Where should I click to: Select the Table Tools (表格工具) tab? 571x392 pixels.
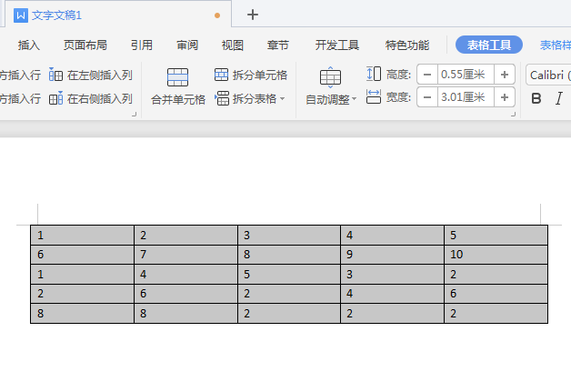pos(489,45)
